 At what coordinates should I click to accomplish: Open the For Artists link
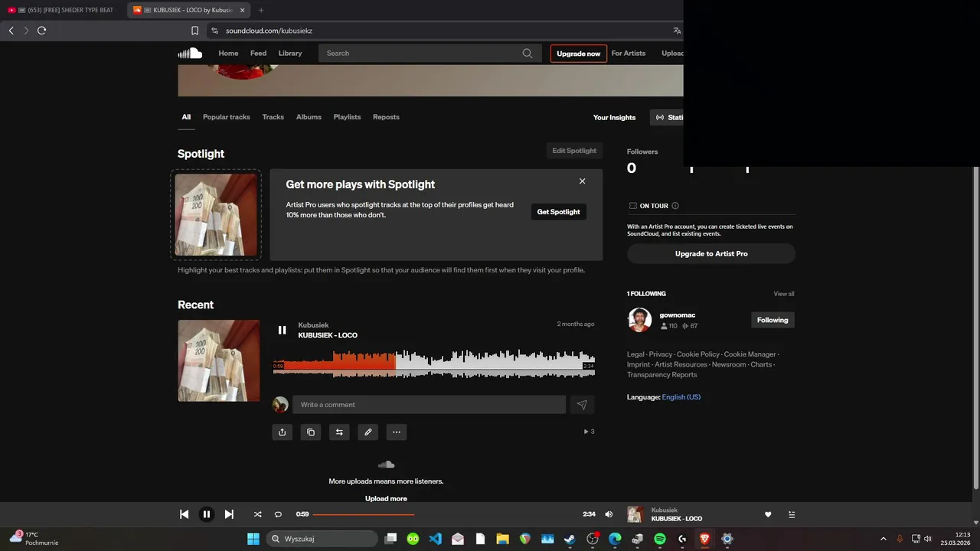[x=629, y=54]
